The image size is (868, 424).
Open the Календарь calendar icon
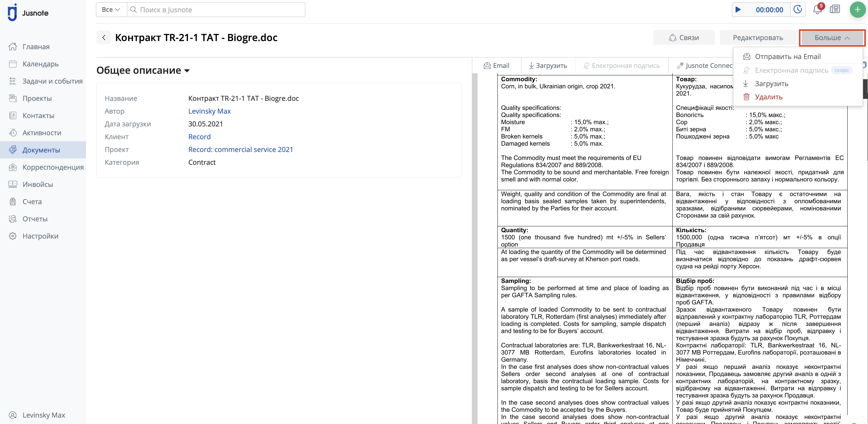[x=13, y=64]
